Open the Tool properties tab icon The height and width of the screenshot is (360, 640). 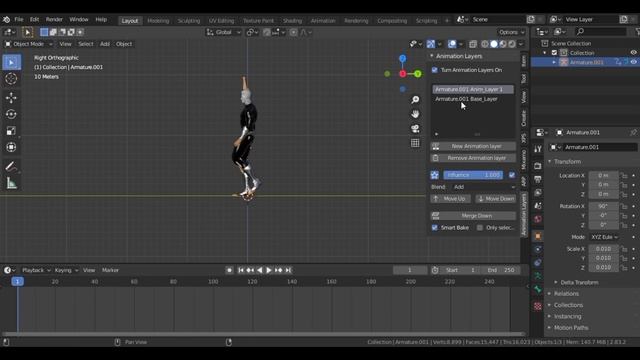[x=538, y=149]
